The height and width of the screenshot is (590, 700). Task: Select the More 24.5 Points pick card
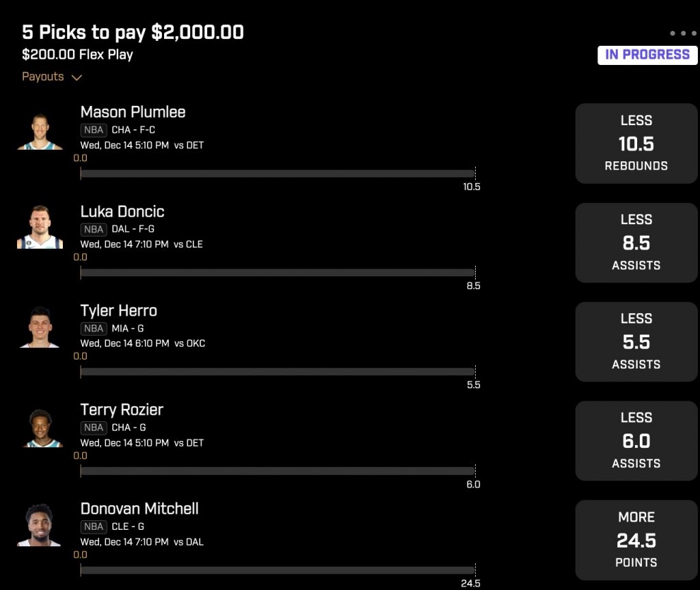click(636, 540)
